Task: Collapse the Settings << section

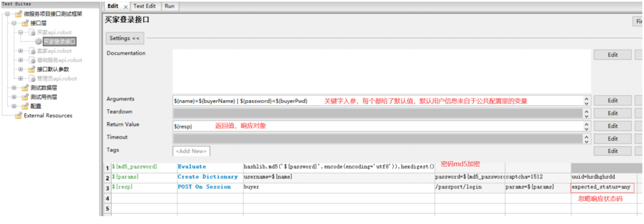Action: click(x=125, y=38)
